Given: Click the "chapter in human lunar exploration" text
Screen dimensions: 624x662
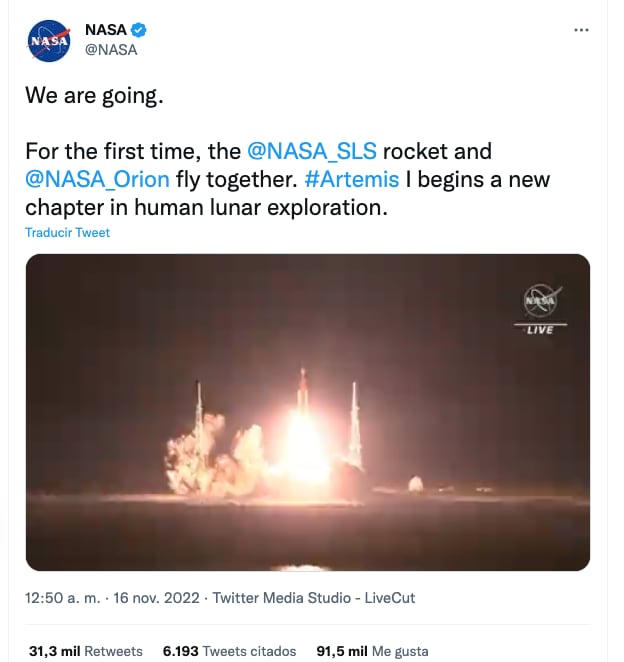Looking at the screenshot, I should pyautogui.click(x=205, y=208).
